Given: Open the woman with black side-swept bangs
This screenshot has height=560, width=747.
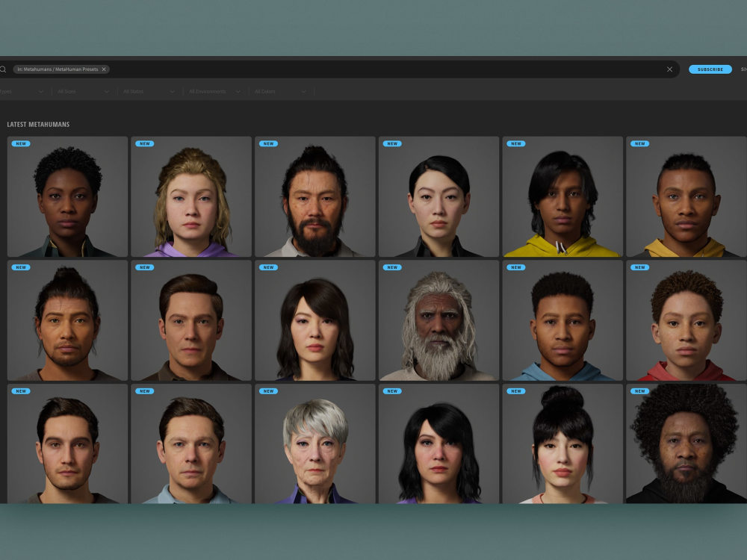Looking at the screenshot, I should pos(438,444).
